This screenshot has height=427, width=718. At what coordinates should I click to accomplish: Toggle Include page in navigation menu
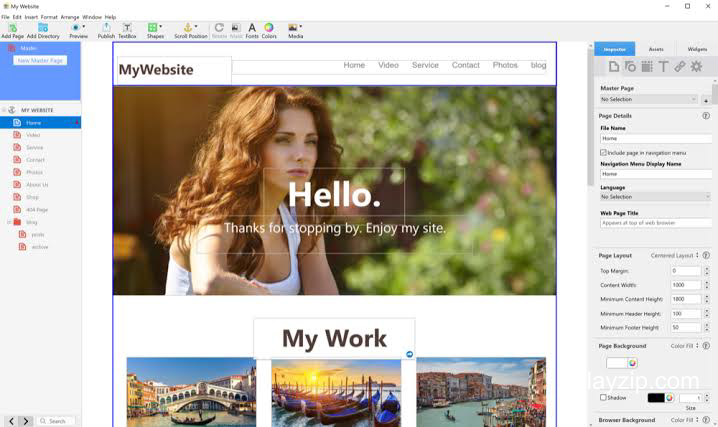[x=603, y=152]
